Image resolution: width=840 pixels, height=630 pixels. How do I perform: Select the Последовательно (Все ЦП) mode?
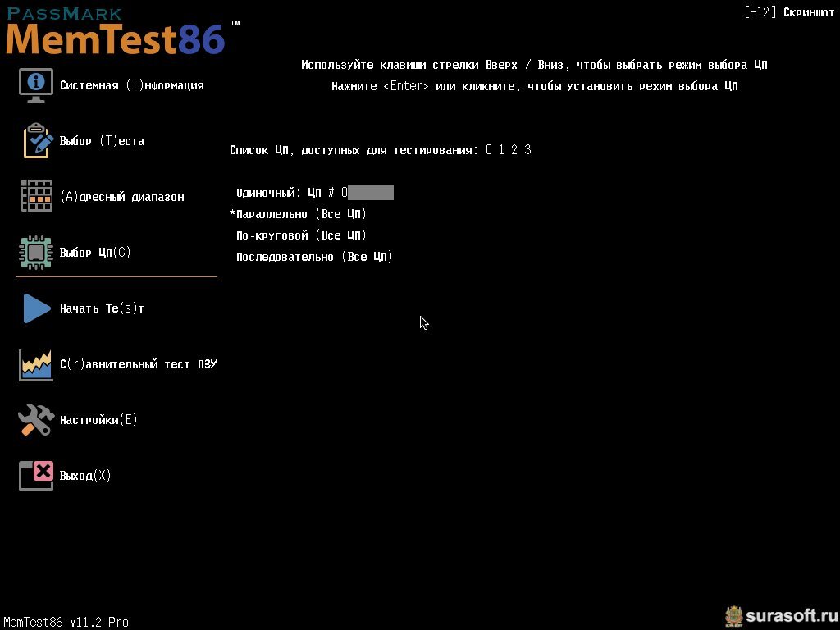coord(314,257)
